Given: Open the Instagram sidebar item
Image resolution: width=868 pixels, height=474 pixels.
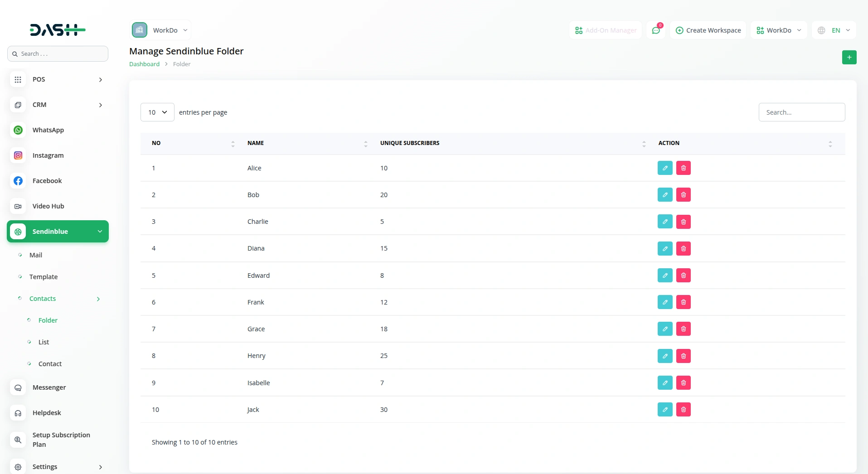Looking at the screenshot, I should tap(48, 155).
